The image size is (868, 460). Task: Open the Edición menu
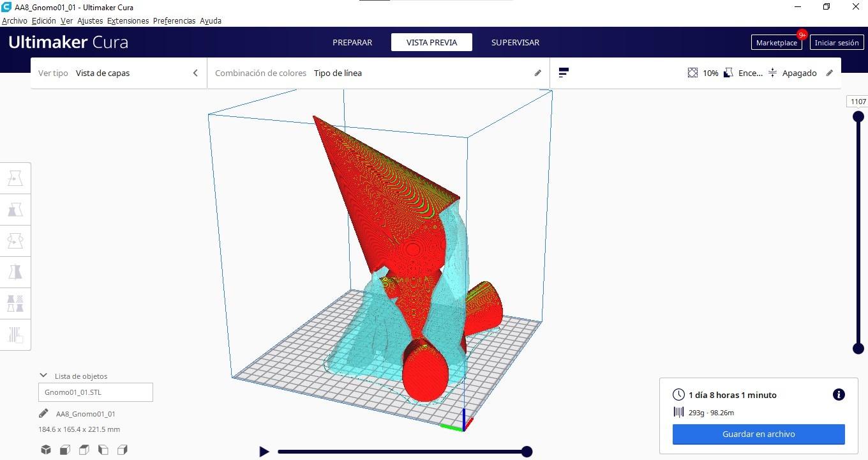click(x=43, y=20)
